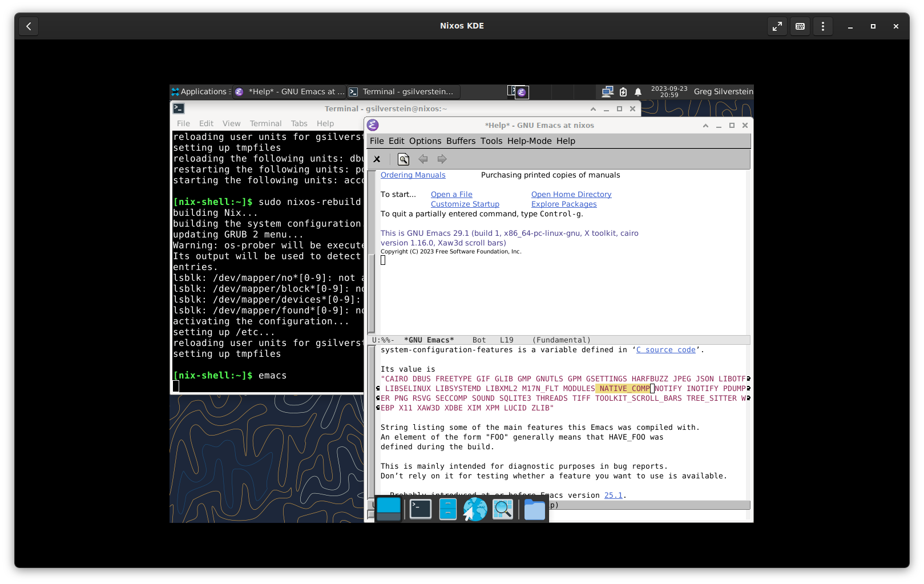Click Greg Silverstein user menu in panel

(x=723, y=91)
